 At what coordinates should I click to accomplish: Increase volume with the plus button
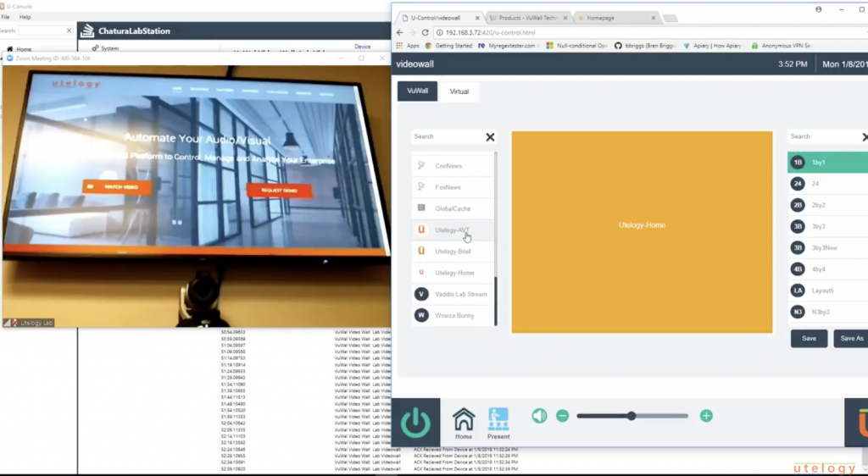pos(706,416)
